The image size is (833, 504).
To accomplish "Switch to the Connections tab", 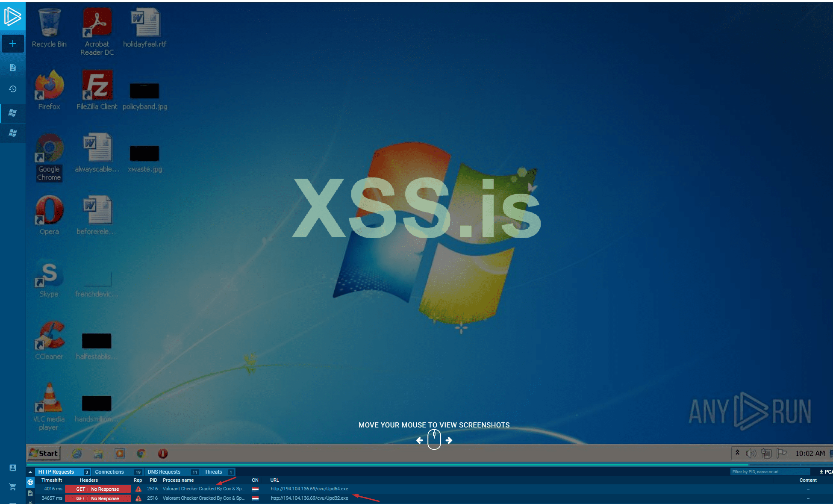I will [x=109, y=472].
